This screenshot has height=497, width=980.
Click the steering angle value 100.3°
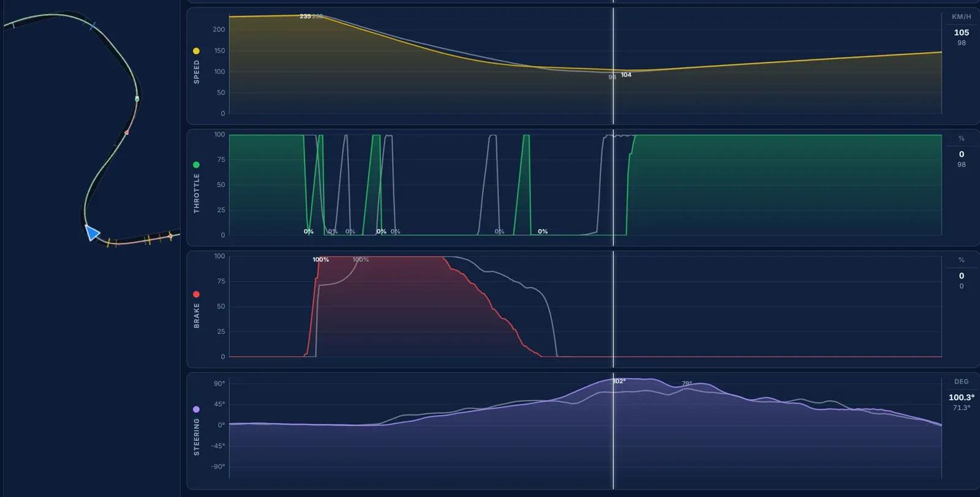961,397
